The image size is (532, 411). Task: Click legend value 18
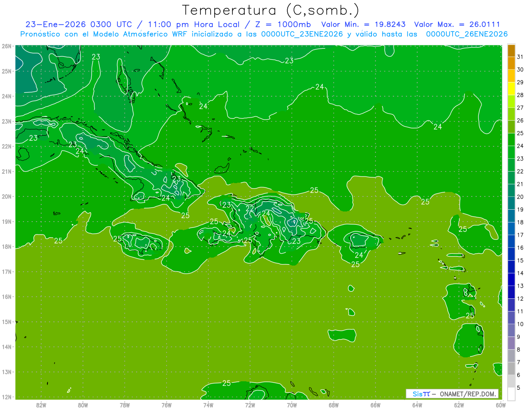point(520,222)
